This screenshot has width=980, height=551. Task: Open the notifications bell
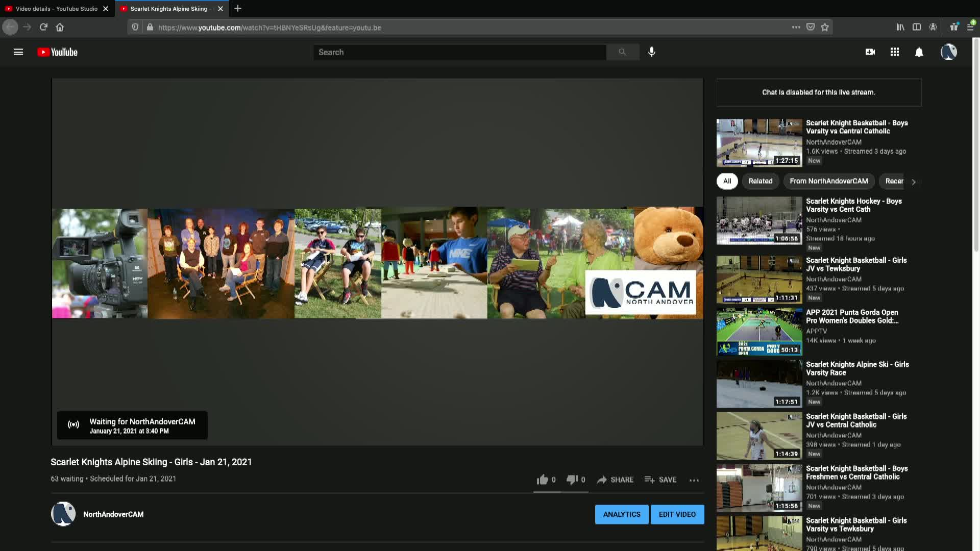919,52
